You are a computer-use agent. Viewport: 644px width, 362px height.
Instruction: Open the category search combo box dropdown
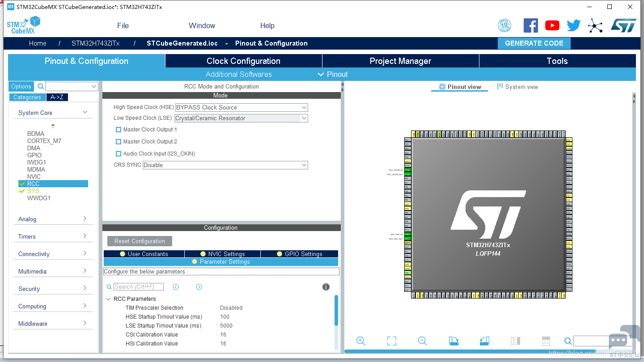coord(94,86)
